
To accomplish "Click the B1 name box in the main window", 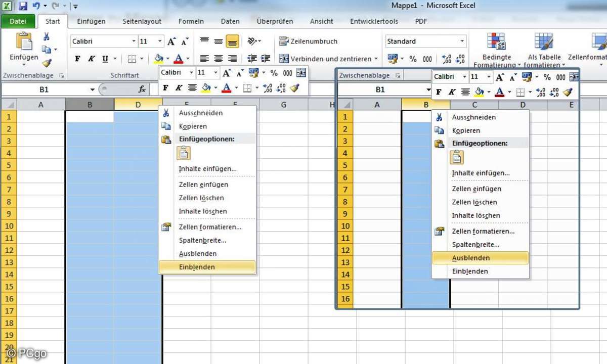I will [x=46, y=89].
